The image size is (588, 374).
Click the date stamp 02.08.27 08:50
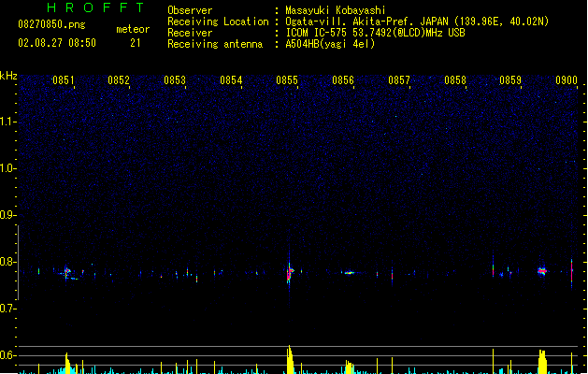[57, 43]
